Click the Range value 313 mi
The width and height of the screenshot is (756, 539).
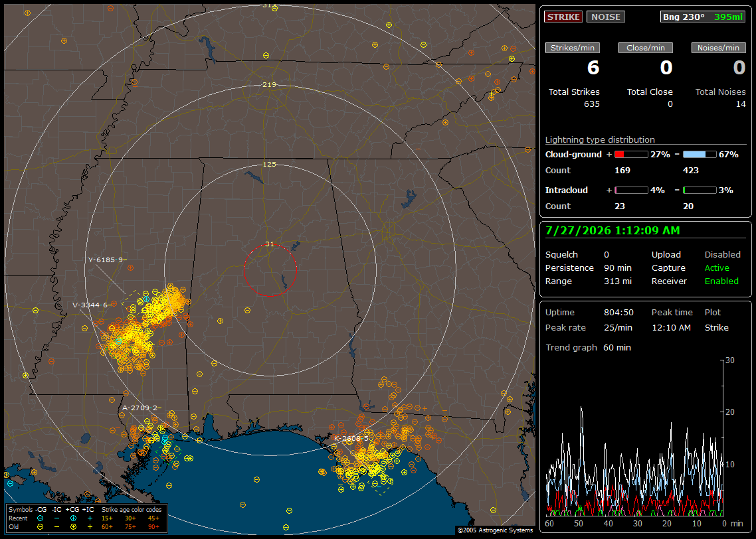pos(618,281)
